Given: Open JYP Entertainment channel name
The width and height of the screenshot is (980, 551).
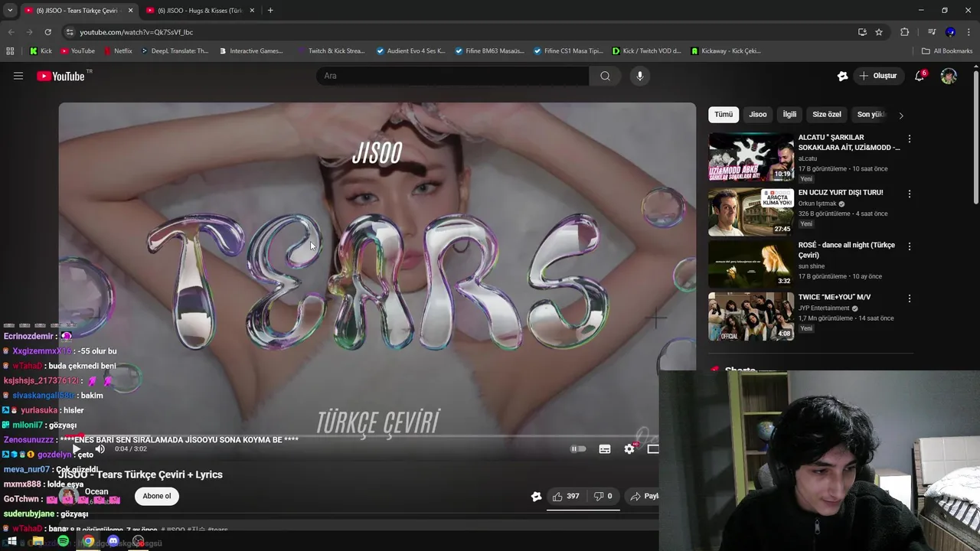Looking at the screenshot, I should coord(824,308).
